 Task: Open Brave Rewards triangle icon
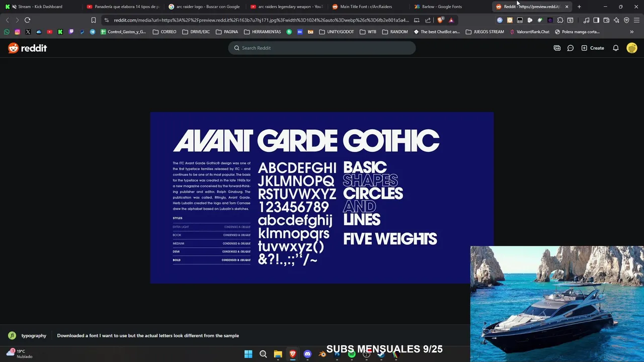[451, 20]
